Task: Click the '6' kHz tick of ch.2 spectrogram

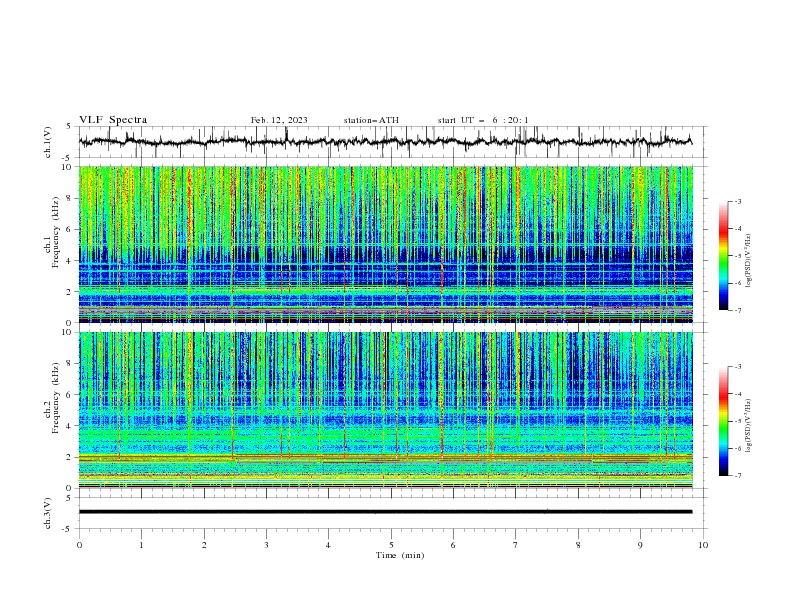Action: tap(71, 394)
